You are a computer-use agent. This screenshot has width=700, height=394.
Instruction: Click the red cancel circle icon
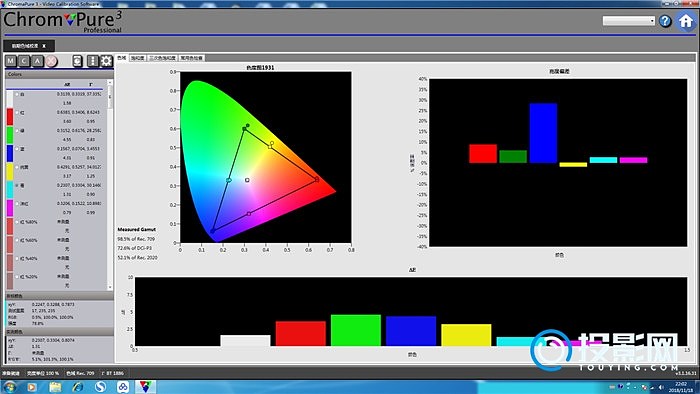pos(51,61)
